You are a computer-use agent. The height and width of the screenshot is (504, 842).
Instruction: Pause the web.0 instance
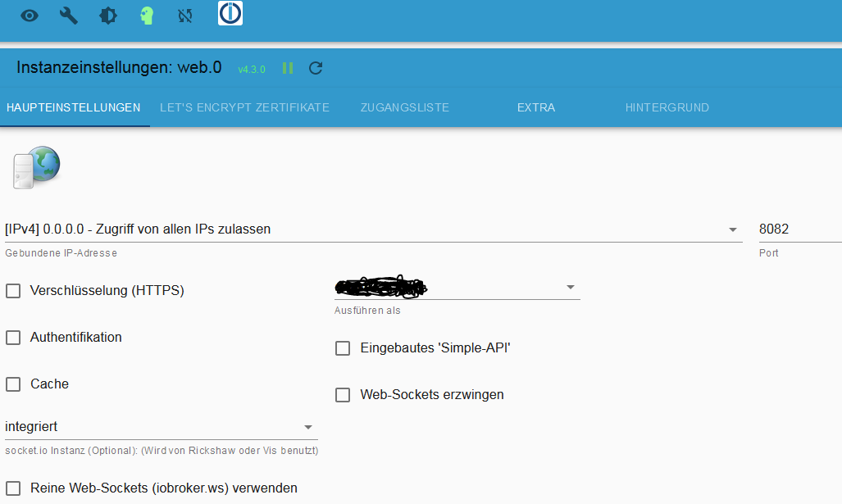[x=288, y=68]
